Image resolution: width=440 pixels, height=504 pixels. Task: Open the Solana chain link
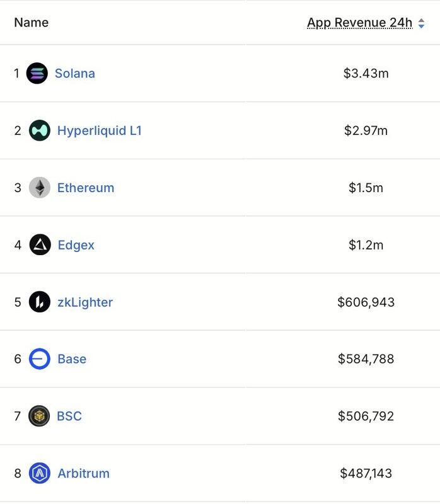pyautogui.click(x=75, y=74)
